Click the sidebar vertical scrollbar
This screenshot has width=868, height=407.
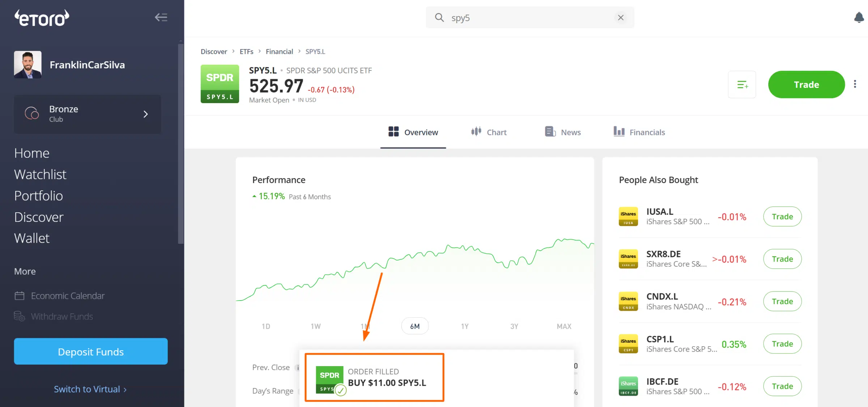pyautogui.click(x=180, y=144)
